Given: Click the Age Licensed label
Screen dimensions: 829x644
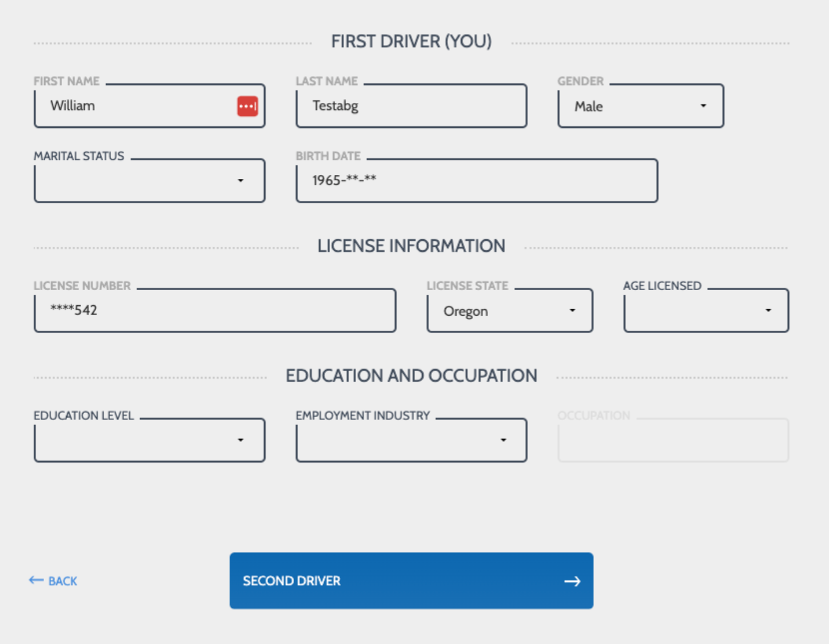Looking at the screenshot, I should point(662,286).
